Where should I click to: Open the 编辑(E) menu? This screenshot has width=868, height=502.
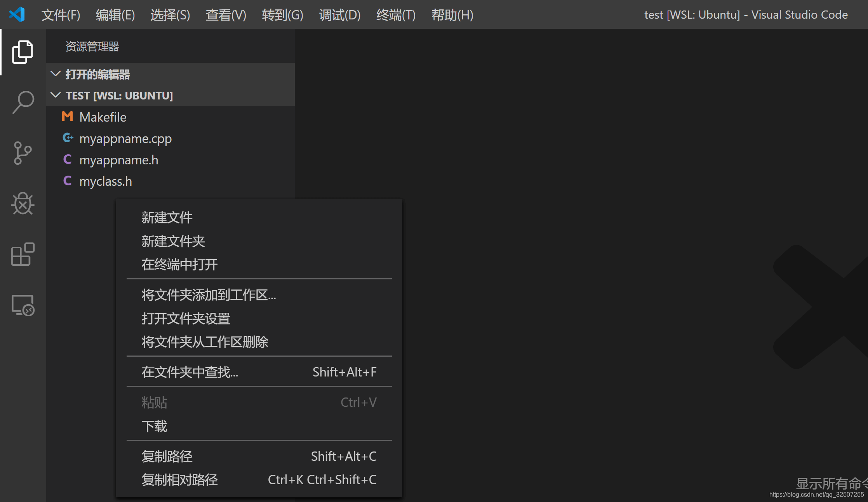(x=115, y=15)
